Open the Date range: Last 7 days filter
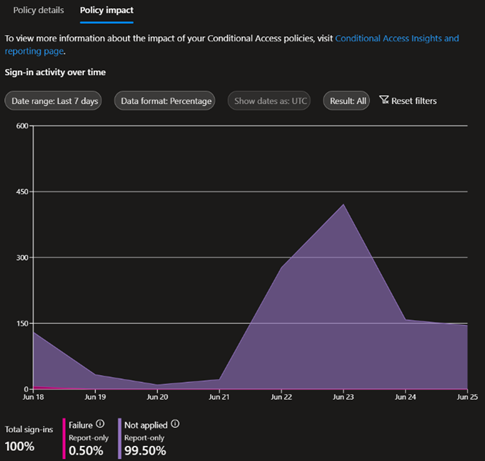The image size is (485, 461). point(53,101)
